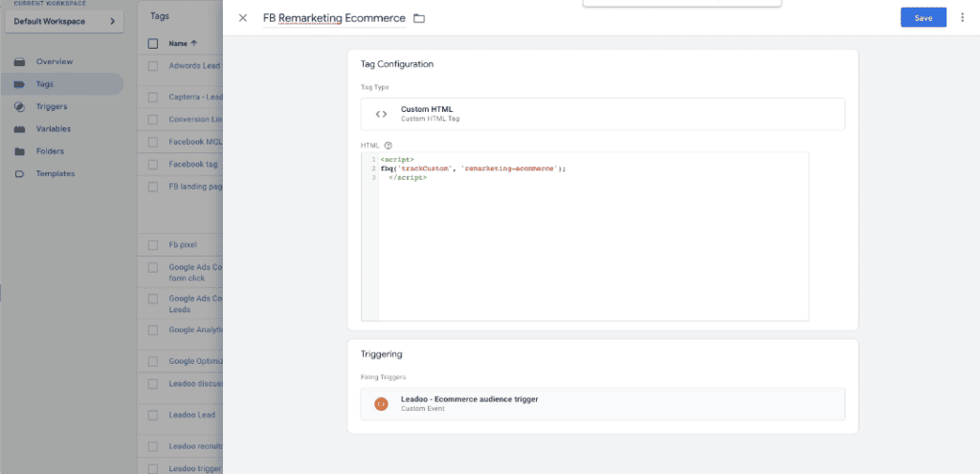Click inside the HTML code editor
The height and width of the screenshot is (474, 980).
click(585, 237)
